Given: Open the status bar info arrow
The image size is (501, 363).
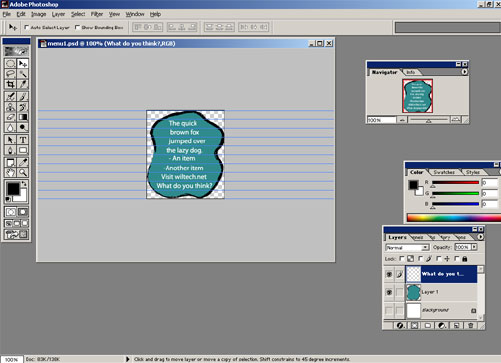Looking at the screenshot, I should 127,359.
